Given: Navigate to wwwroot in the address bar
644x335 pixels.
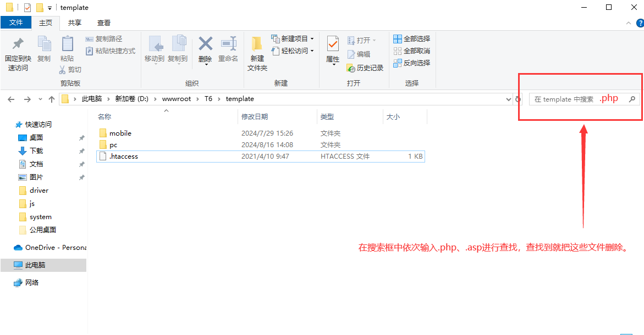Looking at the screenshot, I should pos(177,99).
